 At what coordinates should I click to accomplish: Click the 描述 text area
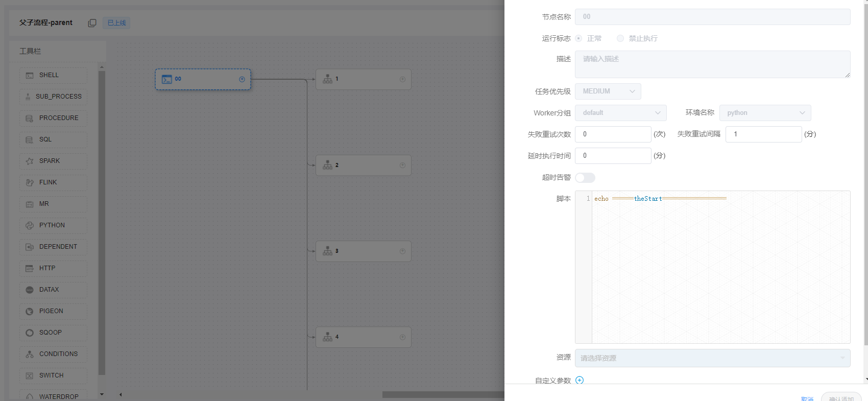(x=713, y=64)
